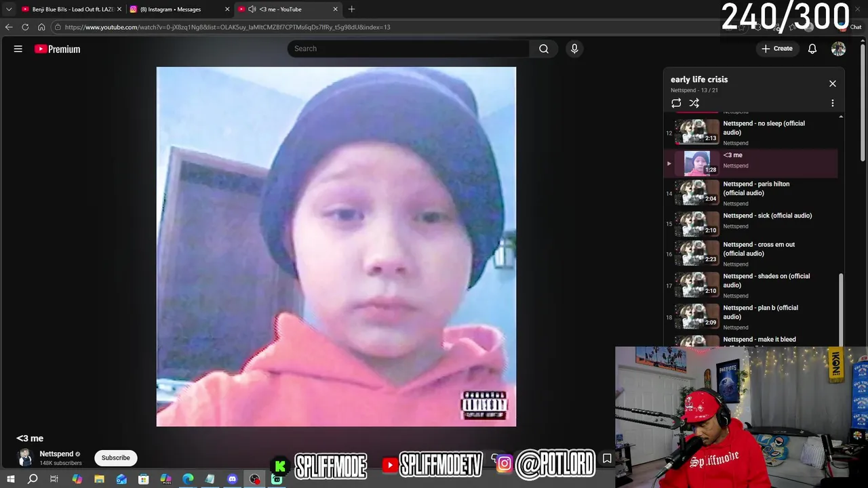Open the notifications bell
Screen dimensions: 868x488
(812, 49)
